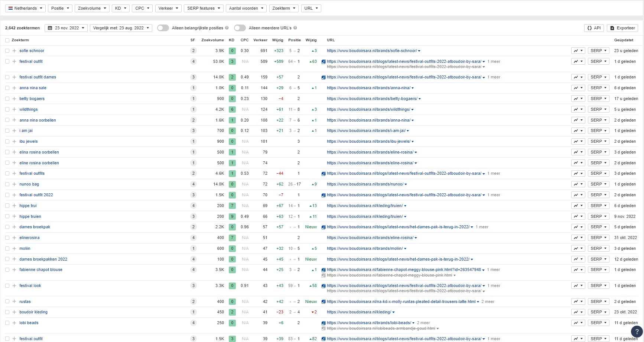Click info icon beside Alleen meerdere URL's
The width and height of the screenshot is (644, 342).
coord(295,28)
